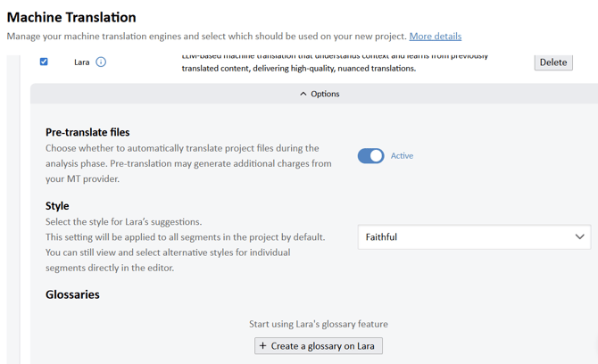The height and width of the screenshot is (364, 598).
Task: Click the Style section heading
Action: pyautogui.click(x=57, y=206)
